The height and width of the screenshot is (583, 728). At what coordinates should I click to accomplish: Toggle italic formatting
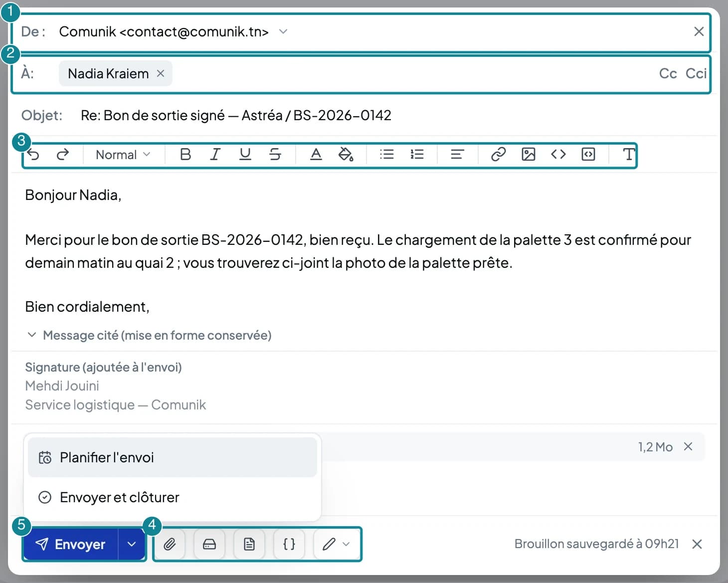click(215, 155)
